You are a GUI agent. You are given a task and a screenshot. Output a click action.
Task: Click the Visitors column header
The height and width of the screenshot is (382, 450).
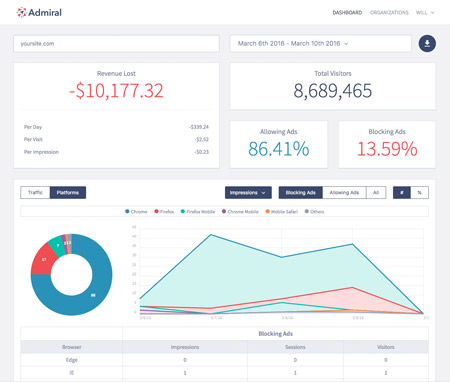(x=386, y=347)
